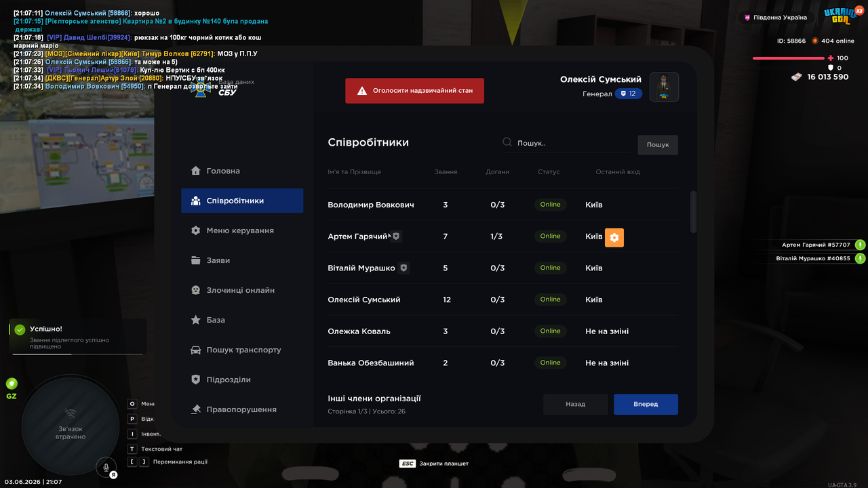The height and width of the screenshot is (488, 868).
Task: Select the Співробітники menu item
Action: 242,201
